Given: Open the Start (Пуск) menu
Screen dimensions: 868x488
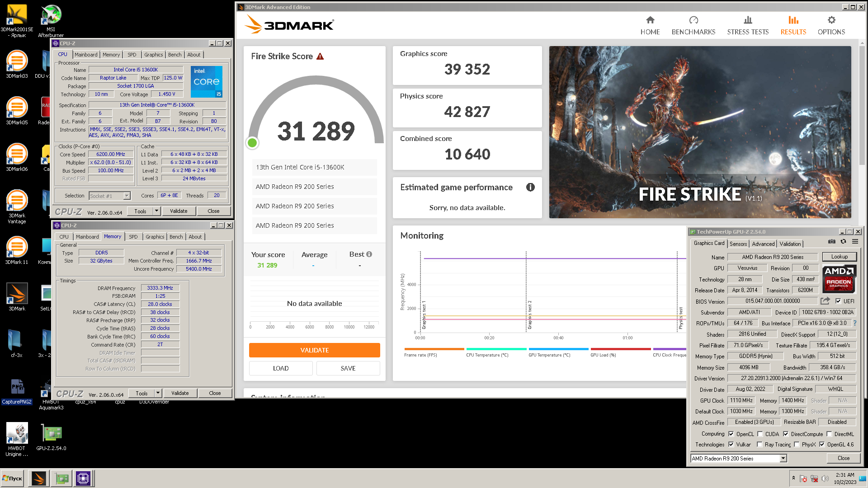Looking at the screenshot, I should coord(12,478).
